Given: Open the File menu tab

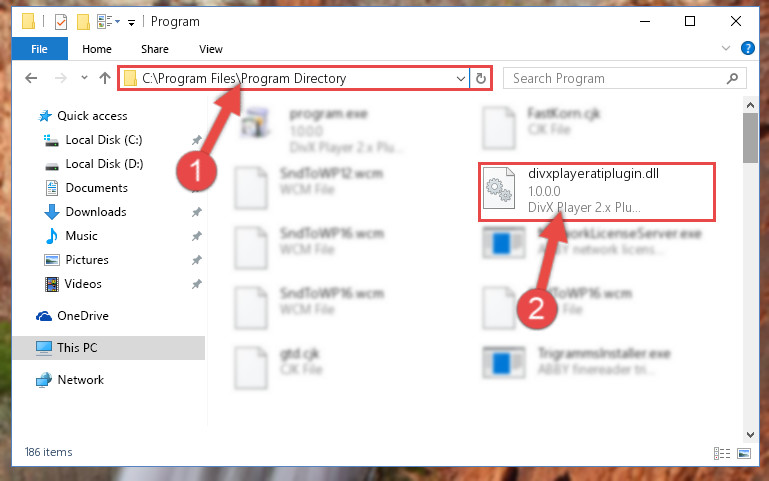Looking at the screenshot, I should tap(39, 49).
